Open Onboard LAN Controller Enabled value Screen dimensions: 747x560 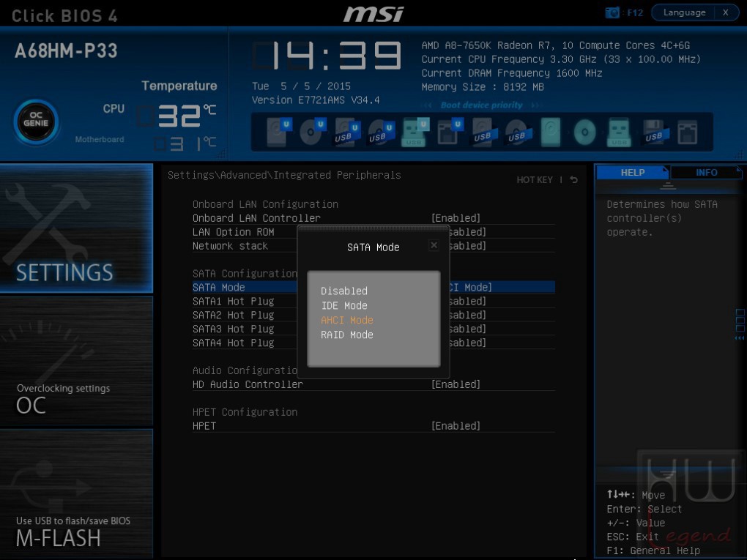[456, 218]
